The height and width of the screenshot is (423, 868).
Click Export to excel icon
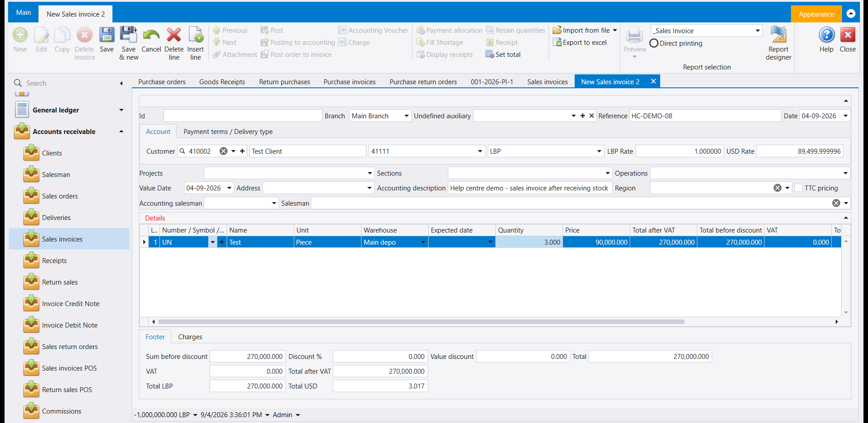point(557,42)
